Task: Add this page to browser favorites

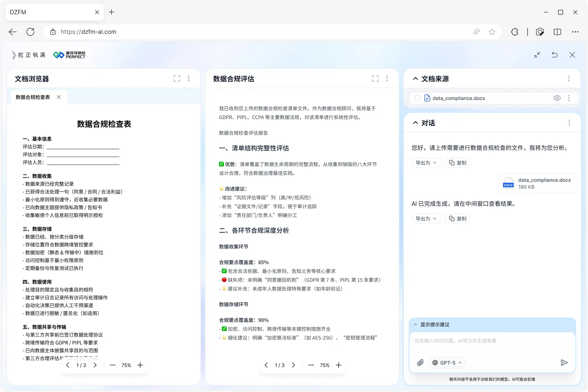Action: pyautogui.click(x=492, y=32)
